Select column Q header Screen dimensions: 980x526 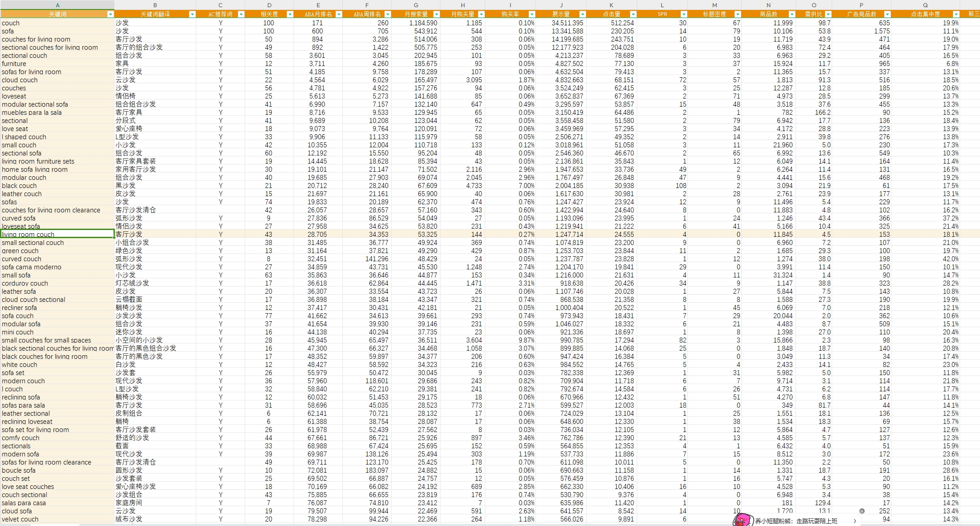pyautogui.click(x=925, y=5)
